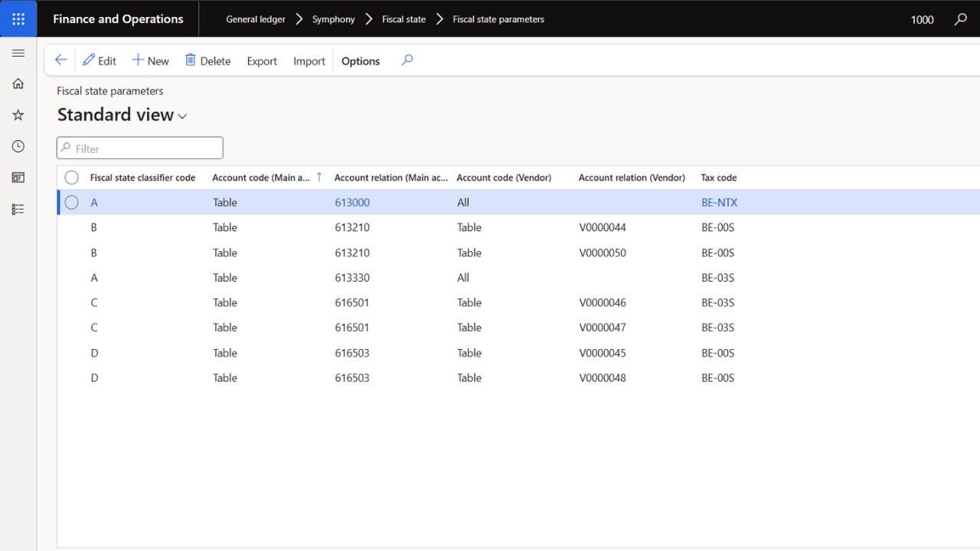Open Modules list icon in sidebar
The width and height of the screenshot is (980, 551).
(18, 209)
